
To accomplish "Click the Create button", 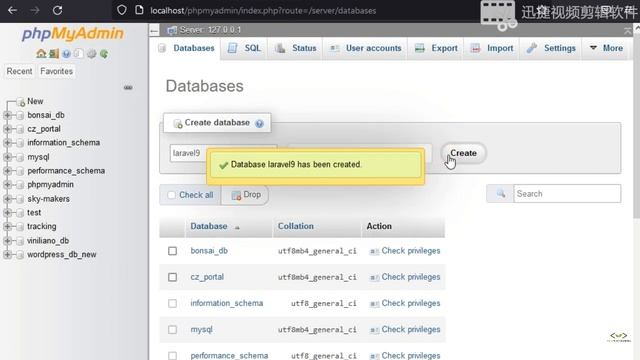I will coord(463,153).
